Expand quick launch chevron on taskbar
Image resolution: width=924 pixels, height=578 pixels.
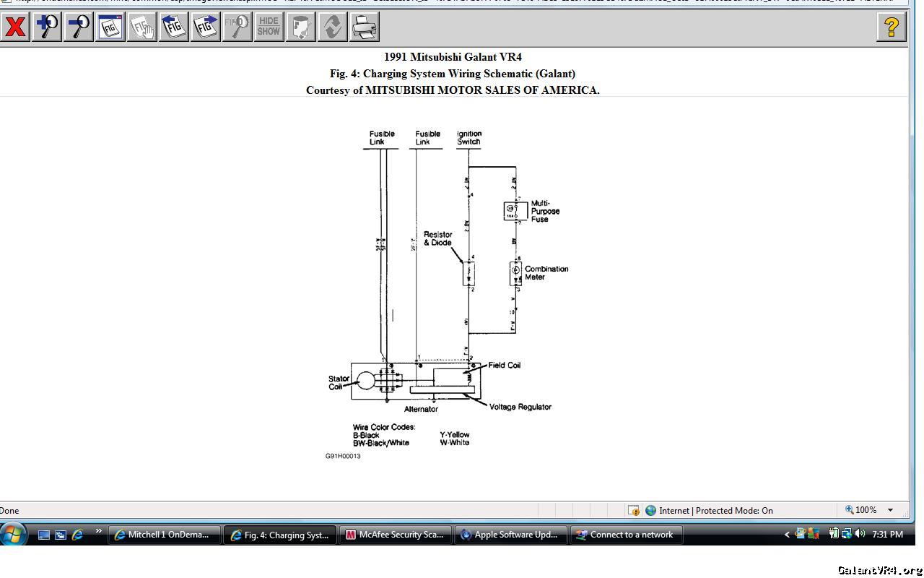tap(98, 532)
